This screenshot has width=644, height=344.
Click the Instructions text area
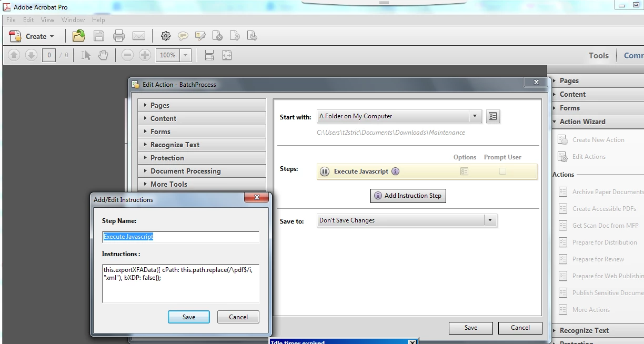pyautogui.click(x=180, y=284)
